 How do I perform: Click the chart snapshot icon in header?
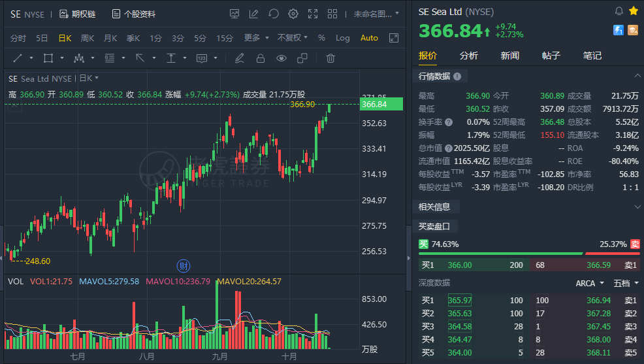pos(234,14)
